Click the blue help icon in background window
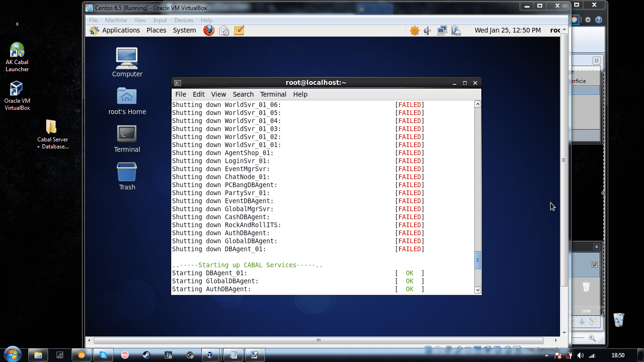 (x=599, y=20)
